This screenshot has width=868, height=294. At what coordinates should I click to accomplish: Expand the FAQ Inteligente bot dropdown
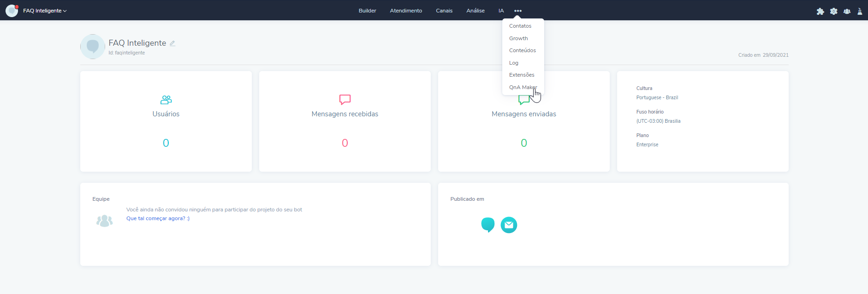coord(45,11)
